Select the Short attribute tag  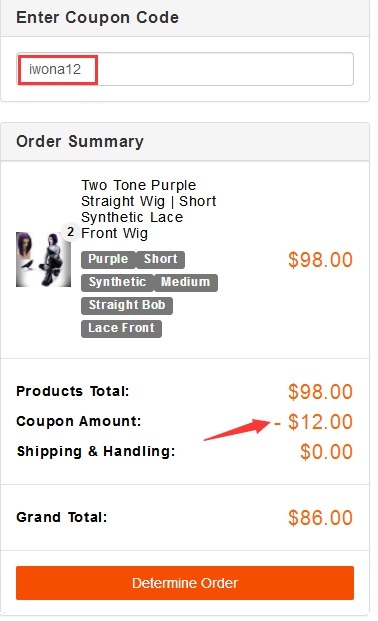(x=160, y=259)
